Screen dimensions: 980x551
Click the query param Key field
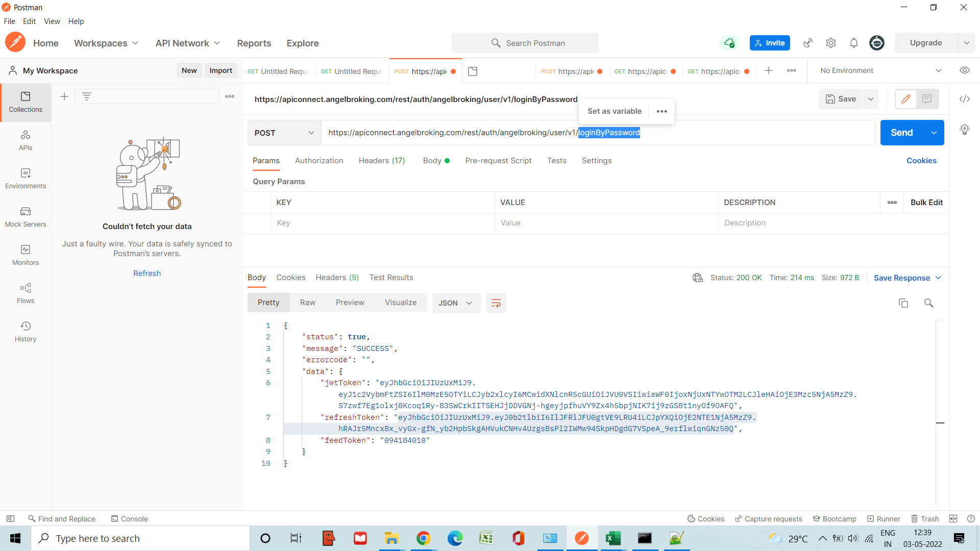coord(382,223)
